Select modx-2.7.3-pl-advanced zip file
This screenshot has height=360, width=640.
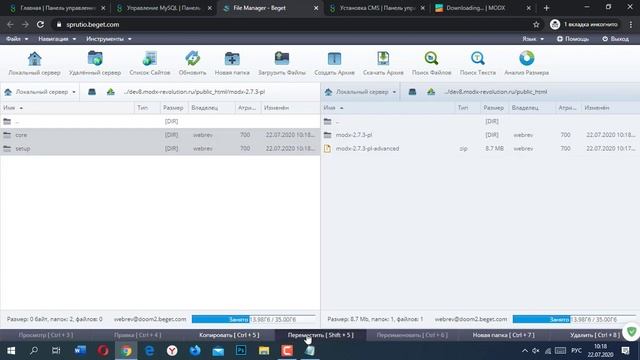[x=480, y=149]
